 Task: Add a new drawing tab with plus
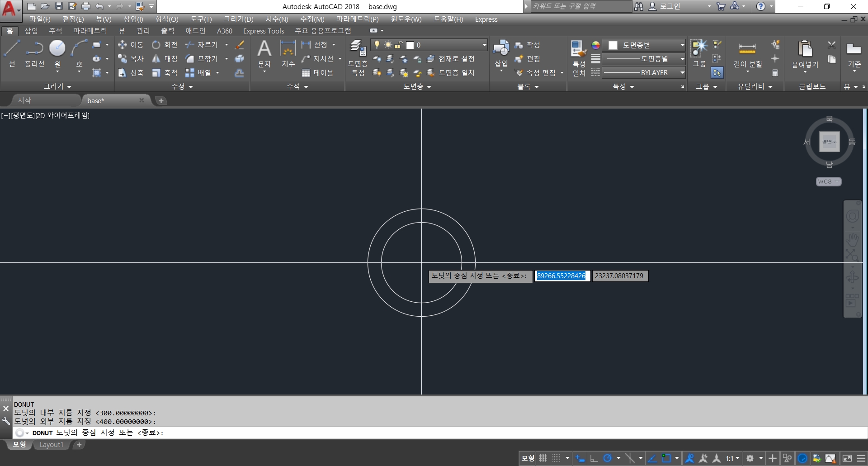[x=161, y=100]
